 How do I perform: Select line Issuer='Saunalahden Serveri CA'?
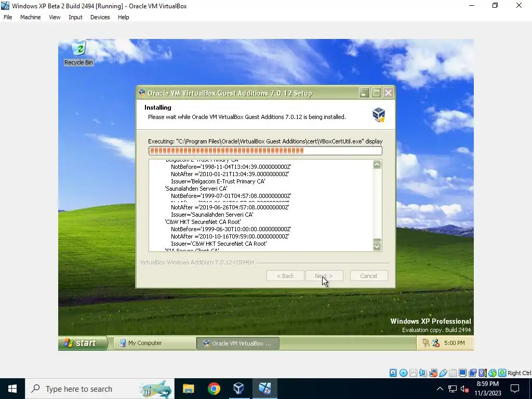[x=212, y=215]
